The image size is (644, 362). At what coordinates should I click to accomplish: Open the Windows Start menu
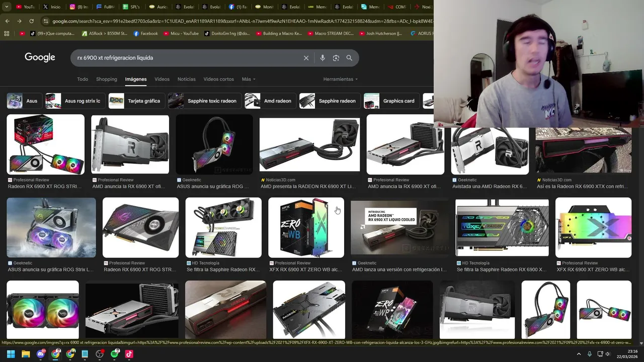(11, 354)
